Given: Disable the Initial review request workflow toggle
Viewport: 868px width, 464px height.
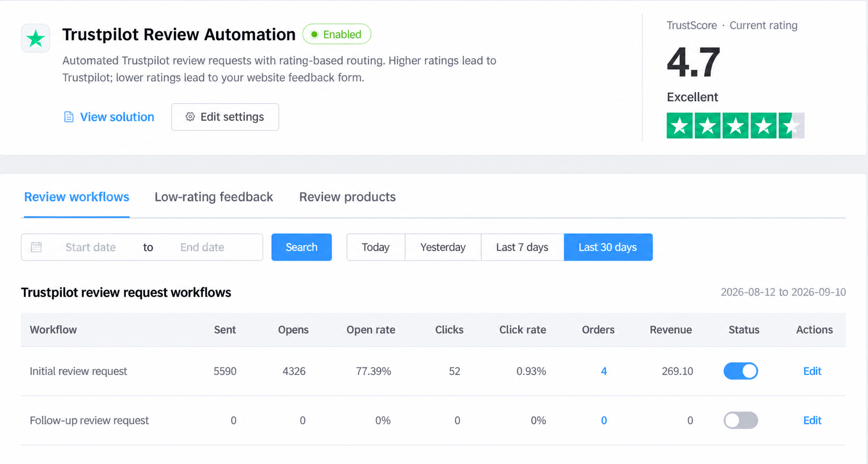Looking at the screenshot, I should [x=741, y=371].
